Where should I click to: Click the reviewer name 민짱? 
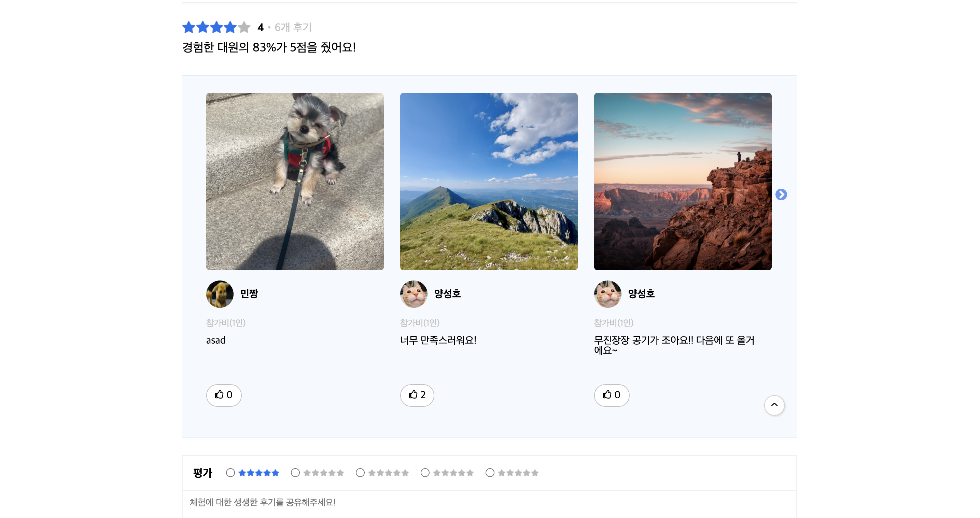249,293
